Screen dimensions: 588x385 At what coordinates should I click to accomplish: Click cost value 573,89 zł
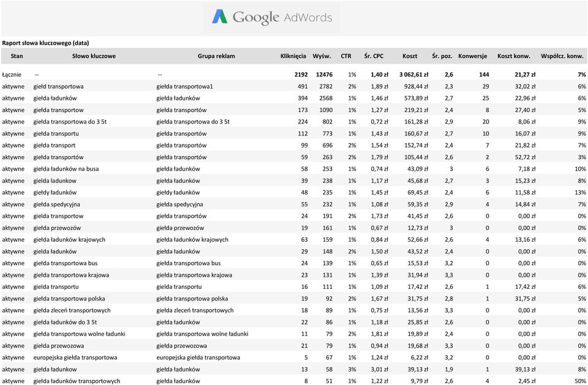[x=417, y=98]
